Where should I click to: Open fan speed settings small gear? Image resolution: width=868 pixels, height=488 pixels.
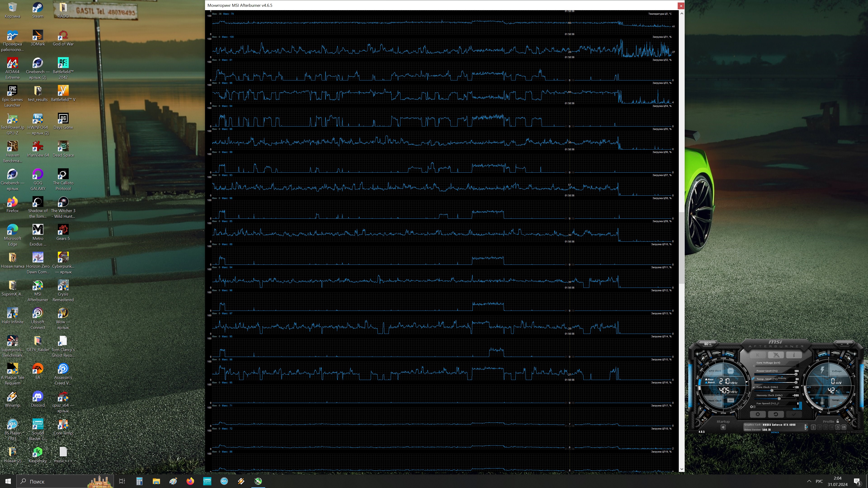752,407
